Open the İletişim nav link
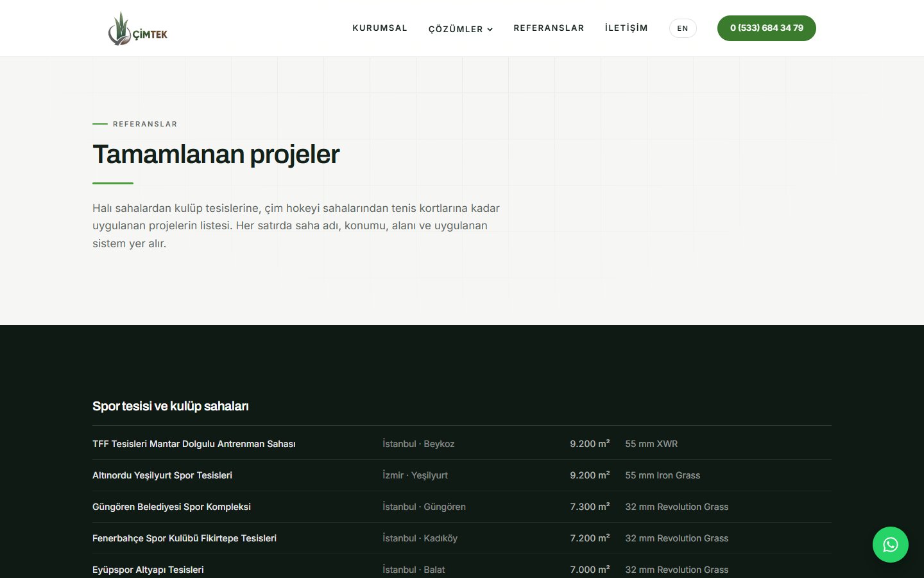Screen dimensions: 924x578 pos(626,28)
